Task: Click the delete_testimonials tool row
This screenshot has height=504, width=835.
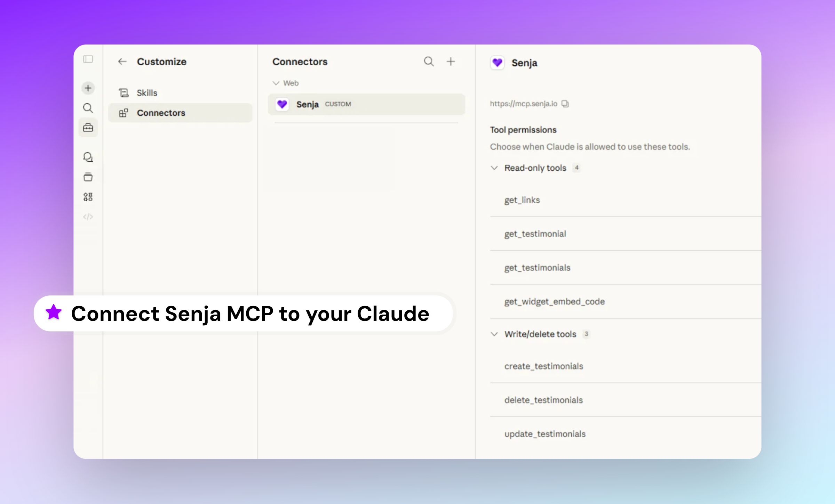Action: point(543,400)
